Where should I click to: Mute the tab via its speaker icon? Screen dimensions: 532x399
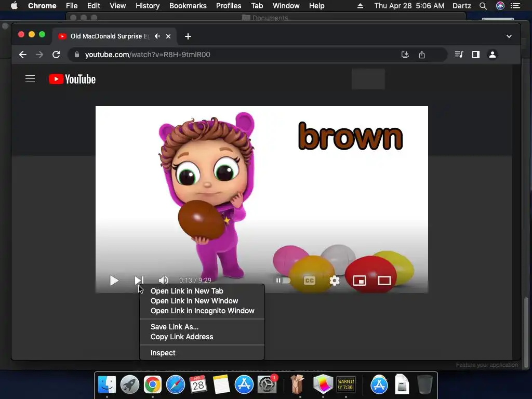point(157,36)
